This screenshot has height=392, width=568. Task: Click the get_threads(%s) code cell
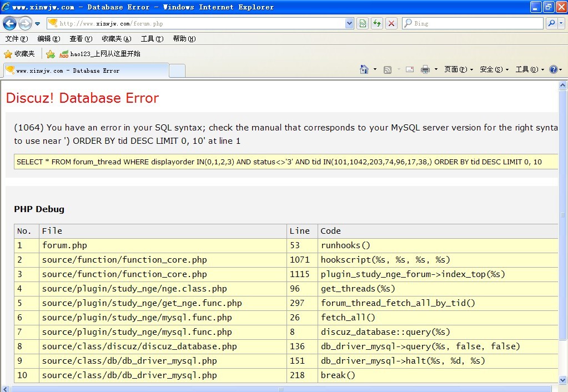[438, 289]
